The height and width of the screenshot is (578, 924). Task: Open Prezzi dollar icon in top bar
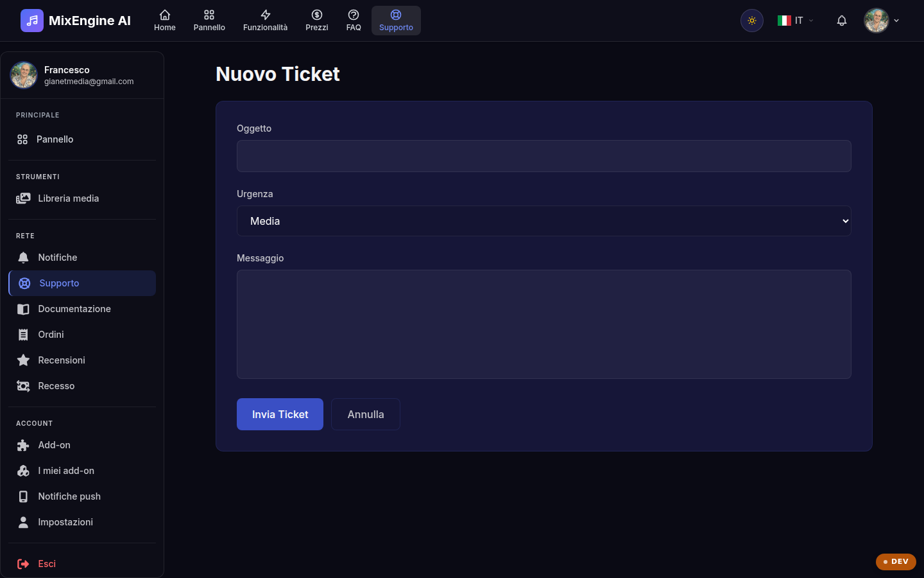coord(317,15)
